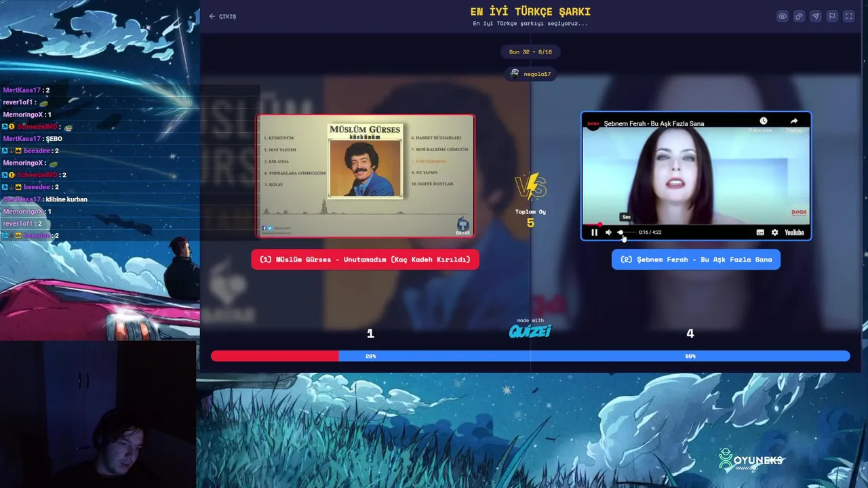Toggle subtitles on the YouTube player
This screenshot has width=868, height=488.
(760, 232)
